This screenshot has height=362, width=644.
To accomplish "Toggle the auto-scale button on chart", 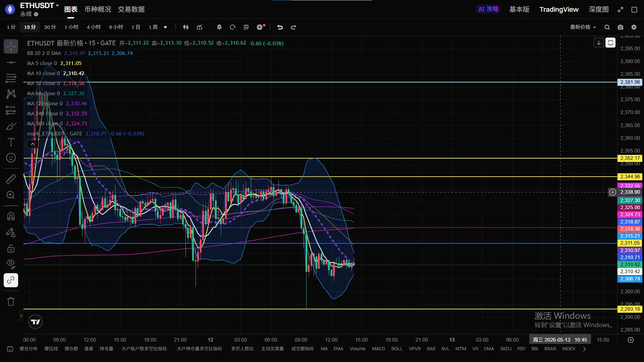I will tap(610, 43).
